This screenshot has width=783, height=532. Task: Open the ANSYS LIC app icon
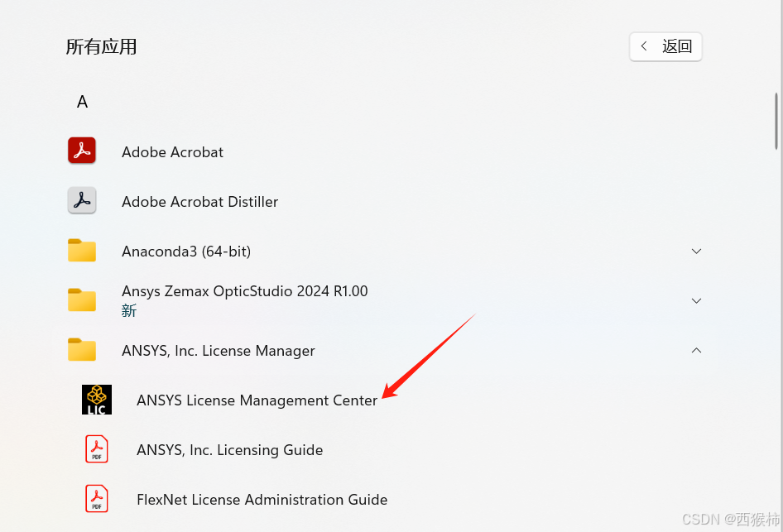(x=97, y=400)
